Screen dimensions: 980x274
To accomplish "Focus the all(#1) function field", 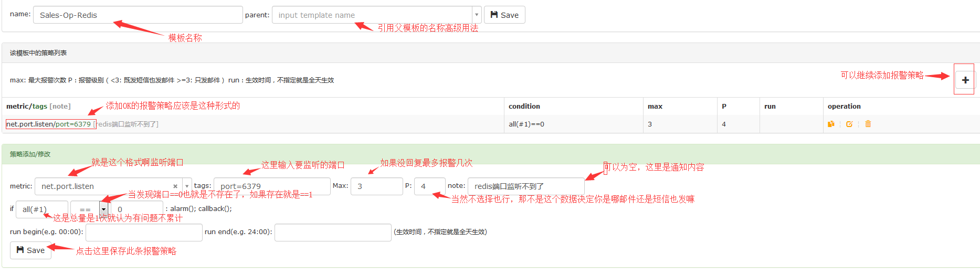I will point(41,209).
